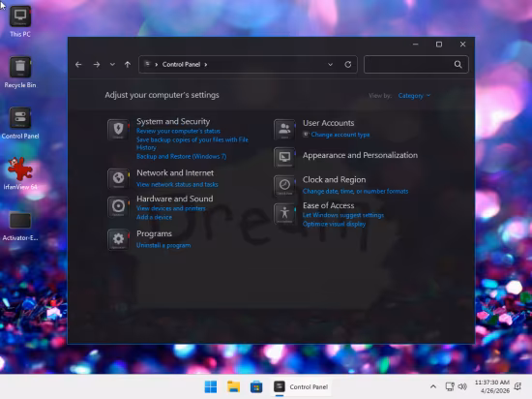Open the Ease of Access heading
Viewport: 532px width, 399px height.
pos(329,205)
